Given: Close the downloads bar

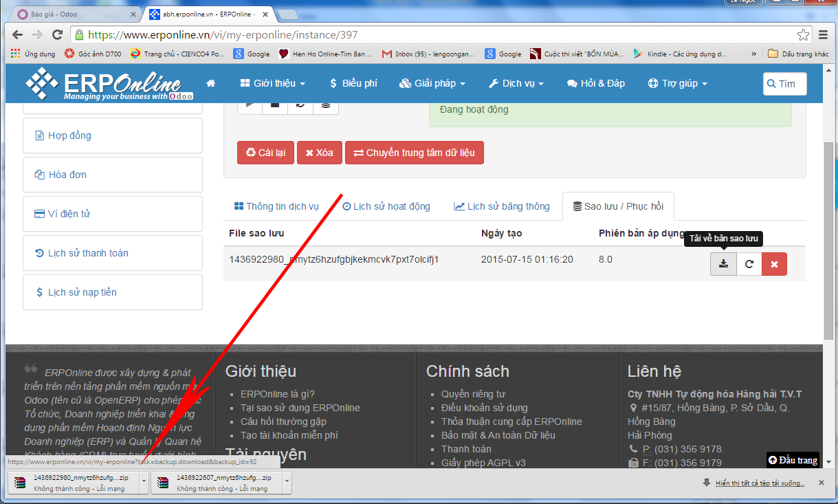Looking at the screenshot, I should pyautogui.click(x=821, y=483).
